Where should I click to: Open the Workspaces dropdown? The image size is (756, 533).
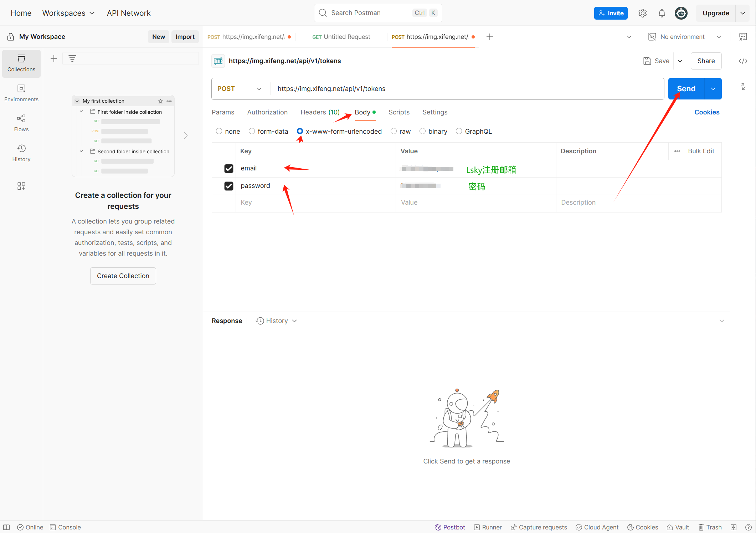pyautogui.click(x=68, y=13)
